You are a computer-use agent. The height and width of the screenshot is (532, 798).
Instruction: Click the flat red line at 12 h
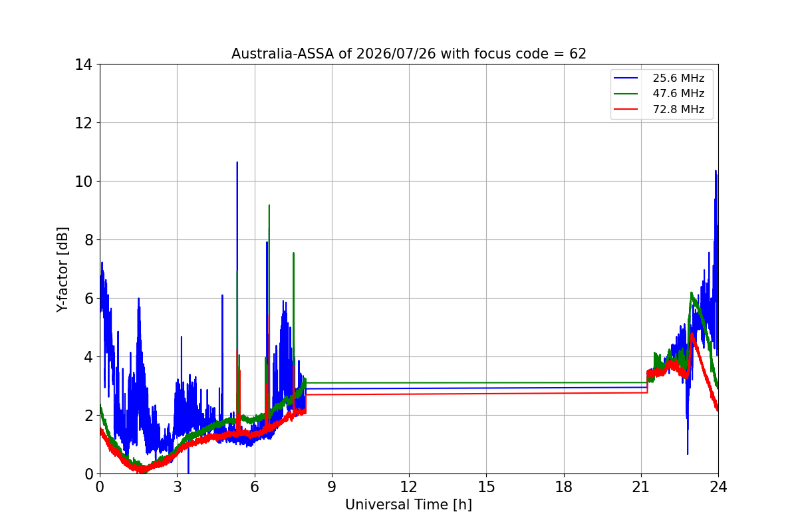coord(409,394)
